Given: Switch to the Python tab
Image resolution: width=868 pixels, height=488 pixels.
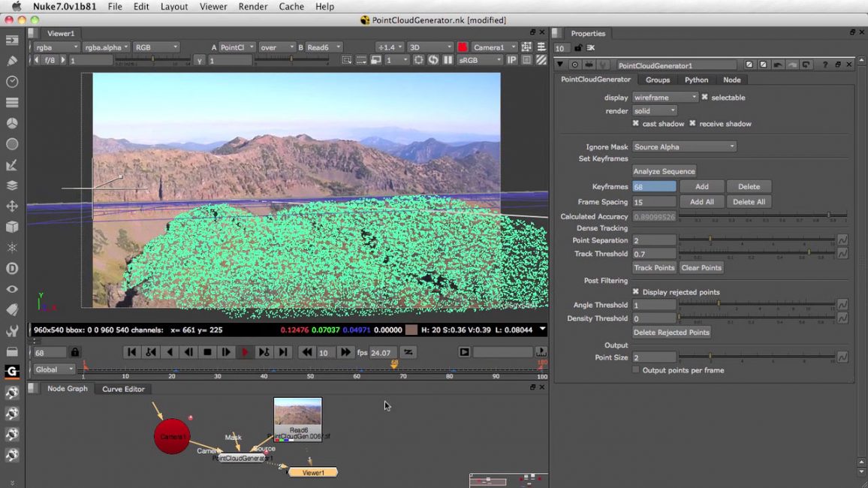Looking at the screenshot, I should 696,80.
